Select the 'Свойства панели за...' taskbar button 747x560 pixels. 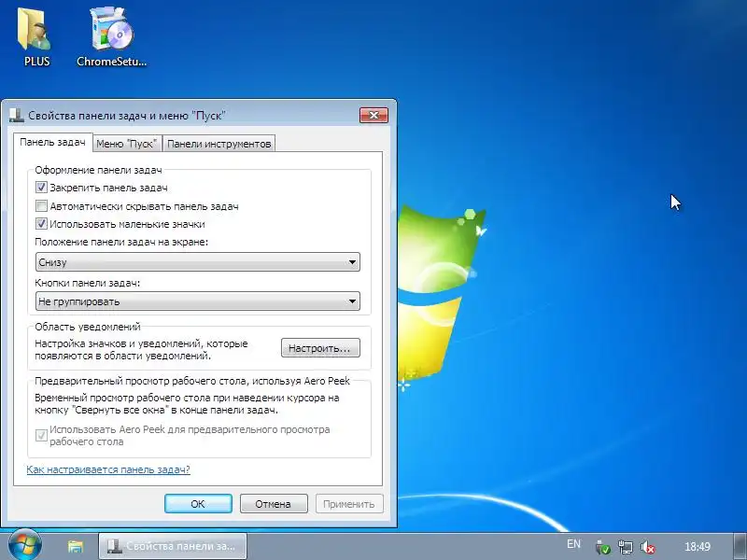173,546
